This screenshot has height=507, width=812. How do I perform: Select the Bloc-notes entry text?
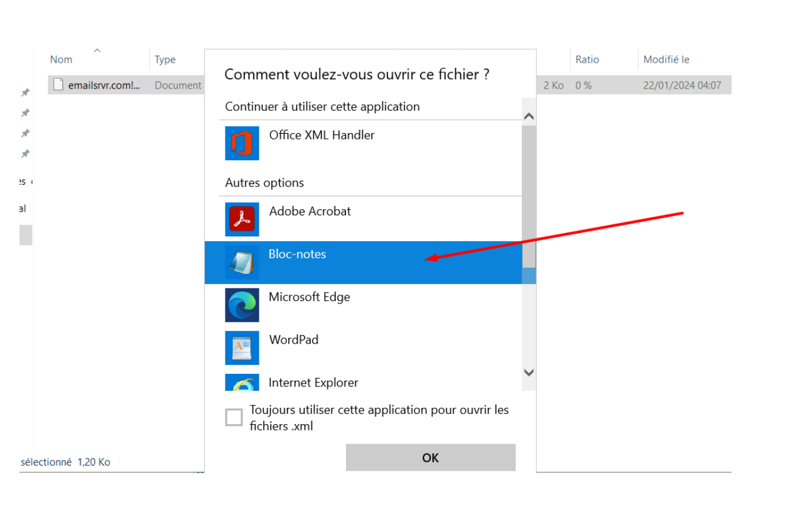pos(297,254)
